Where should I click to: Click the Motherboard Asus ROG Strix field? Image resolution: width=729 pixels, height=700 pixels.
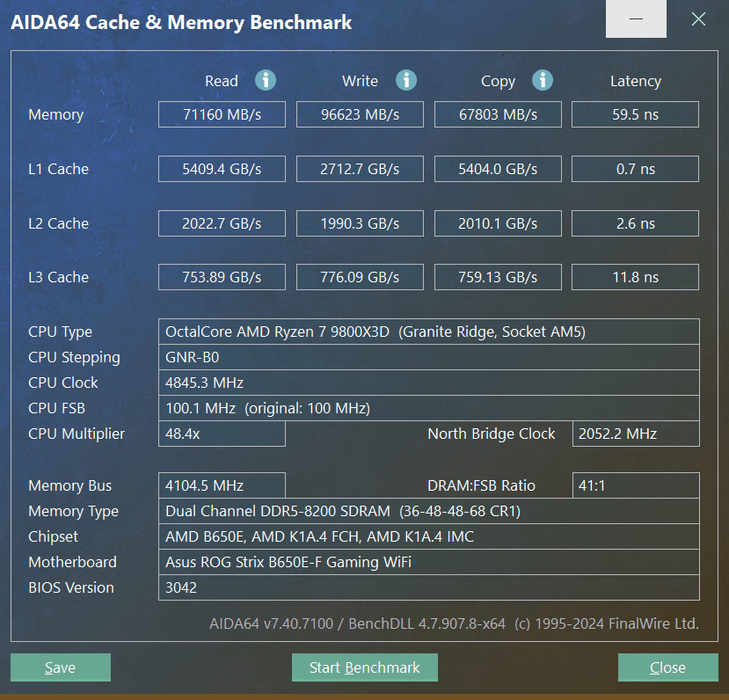click(428, 562)
